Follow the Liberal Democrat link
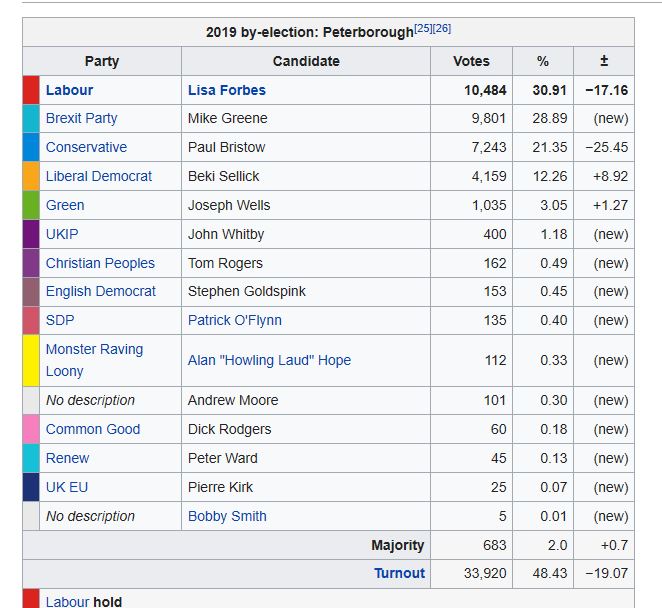 pos(99,176)
